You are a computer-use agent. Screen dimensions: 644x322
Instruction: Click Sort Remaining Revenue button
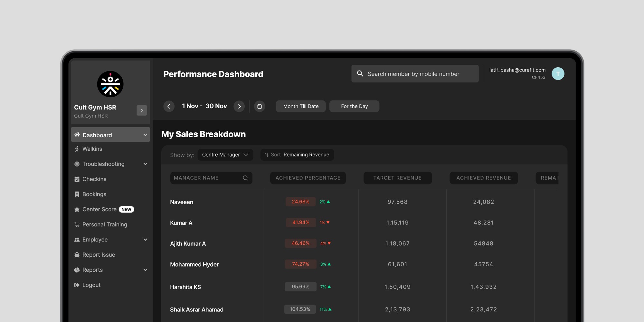click(297, 155)
